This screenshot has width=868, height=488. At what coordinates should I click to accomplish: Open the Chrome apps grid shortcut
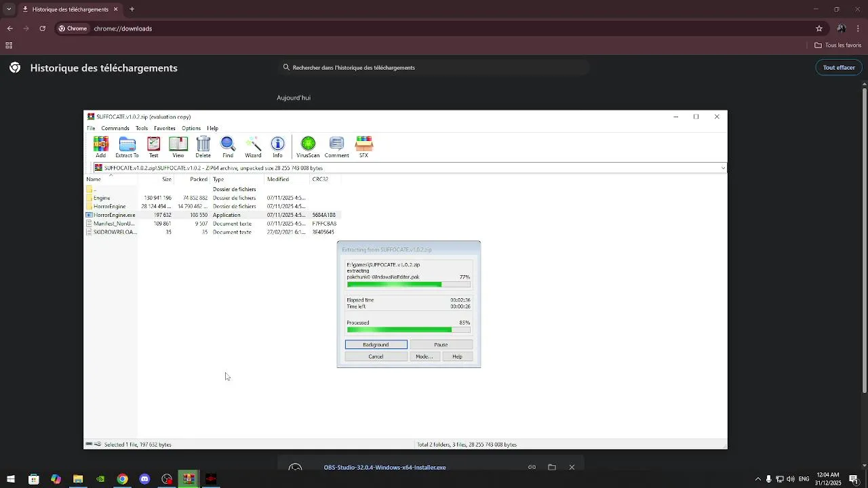9,45
